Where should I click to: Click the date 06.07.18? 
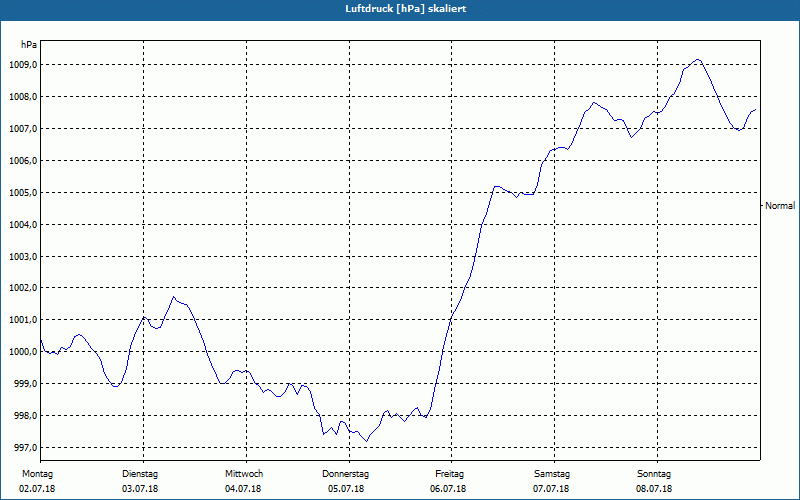click(x=448, y=489)
